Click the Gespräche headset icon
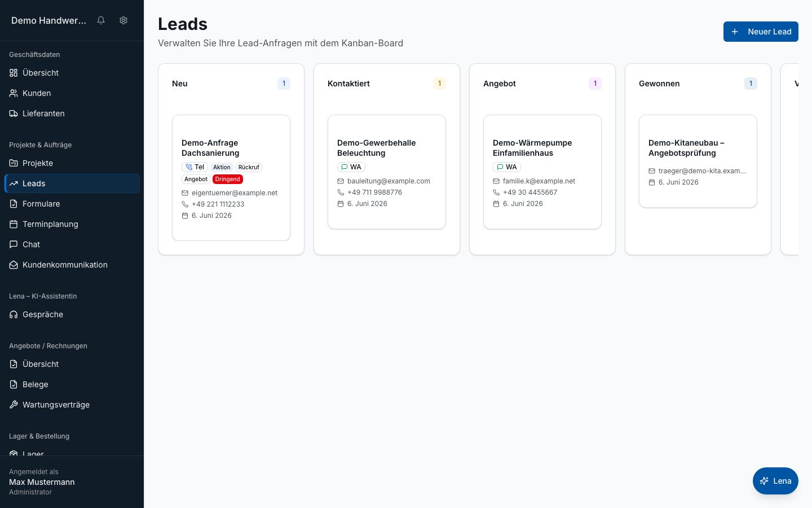Viewport: 812px width, 508px height. 14,314
